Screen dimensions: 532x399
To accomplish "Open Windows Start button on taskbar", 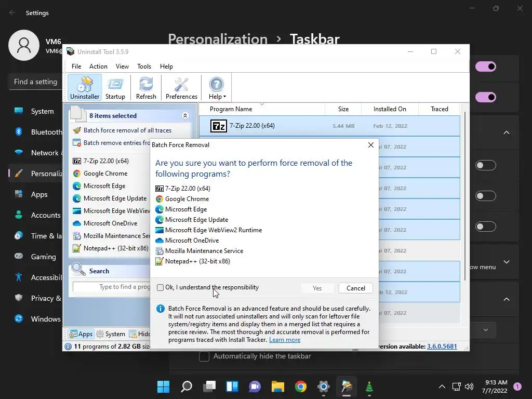I will coord(163,387).
